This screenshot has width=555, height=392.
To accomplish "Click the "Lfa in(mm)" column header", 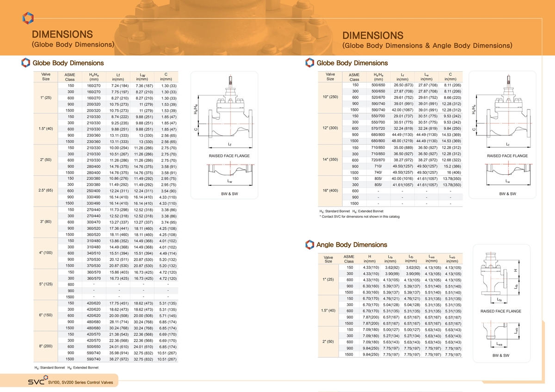I will [391, 259].
